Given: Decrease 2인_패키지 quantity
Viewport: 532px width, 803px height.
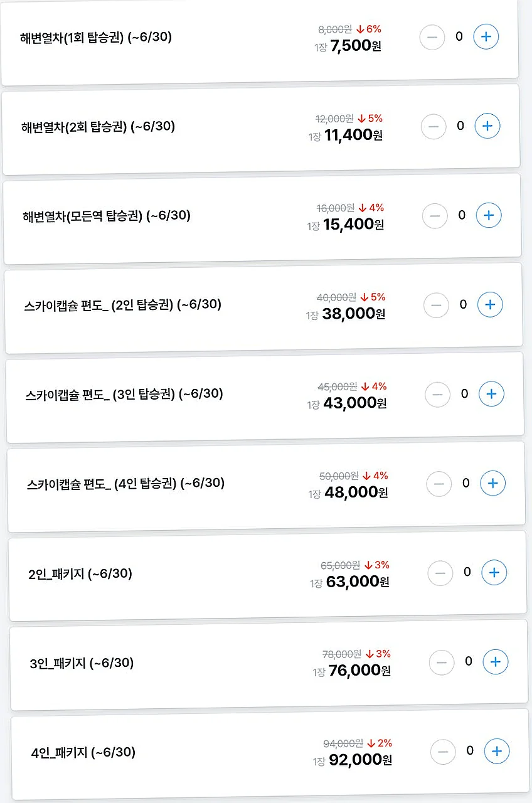Looking at the screenshot, I should [440, 573].
